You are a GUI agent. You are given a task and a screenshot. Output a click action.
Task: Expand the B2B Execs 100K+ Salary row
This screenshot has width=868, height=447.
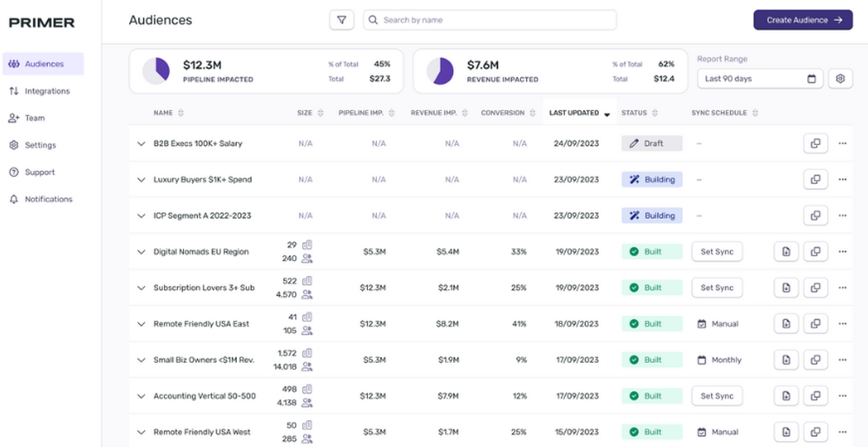pos(141,143)
